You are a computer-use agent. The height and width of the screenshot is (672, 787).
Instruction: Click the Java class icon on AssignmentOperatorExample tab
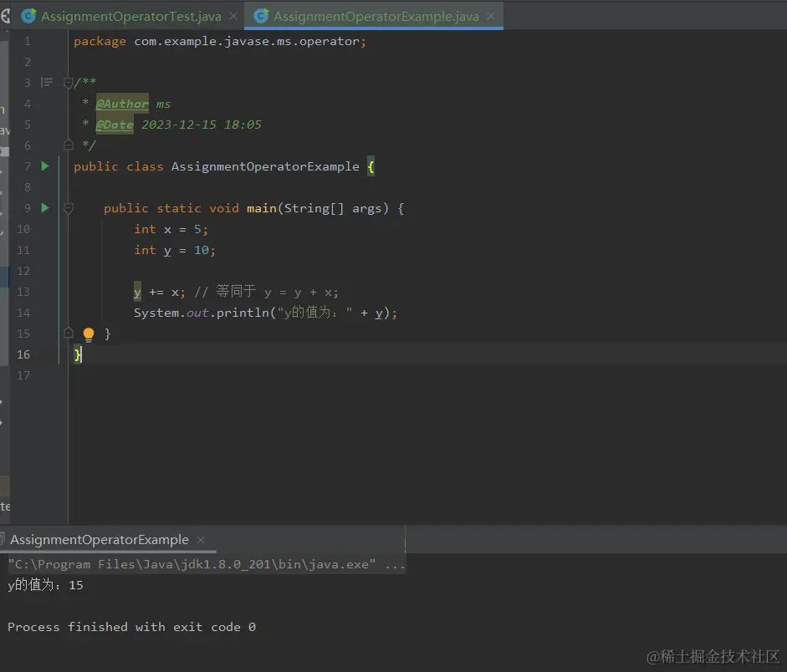coord(261,16)
